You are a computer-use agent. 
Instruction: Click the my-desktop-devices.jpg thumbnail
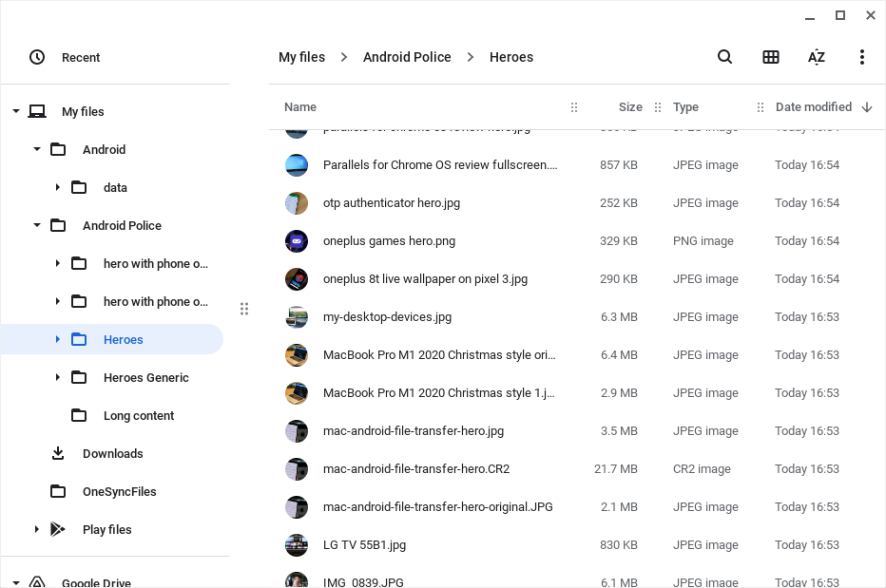297,317
